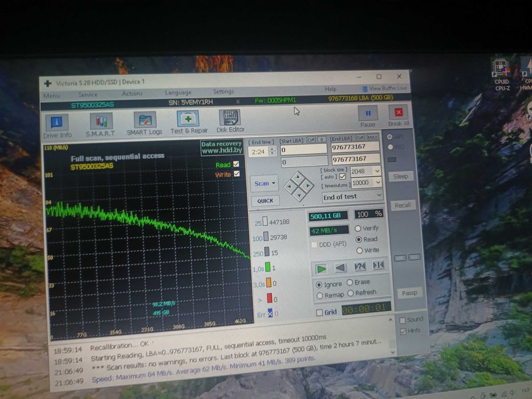Screen dimensions: 532x399
Task: Click the top End LBA input field
Action: point(355,146)
